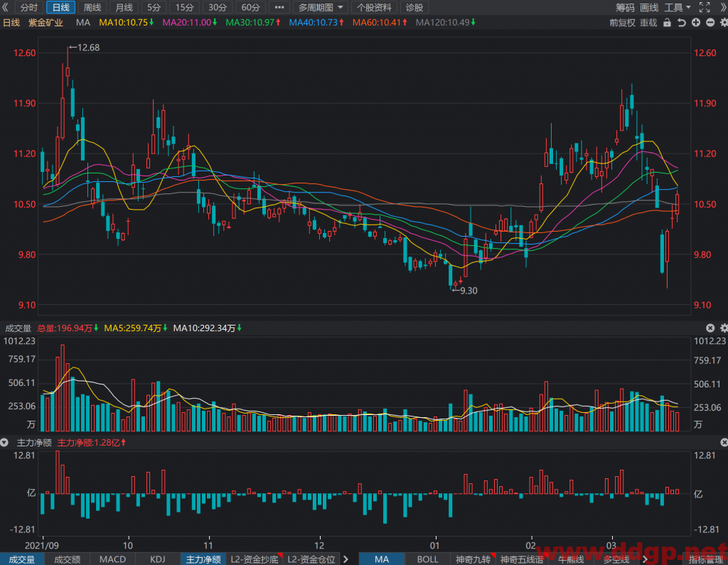
Task: Toggle 前复权 price adjustment
Action: [x=622, y=22]
